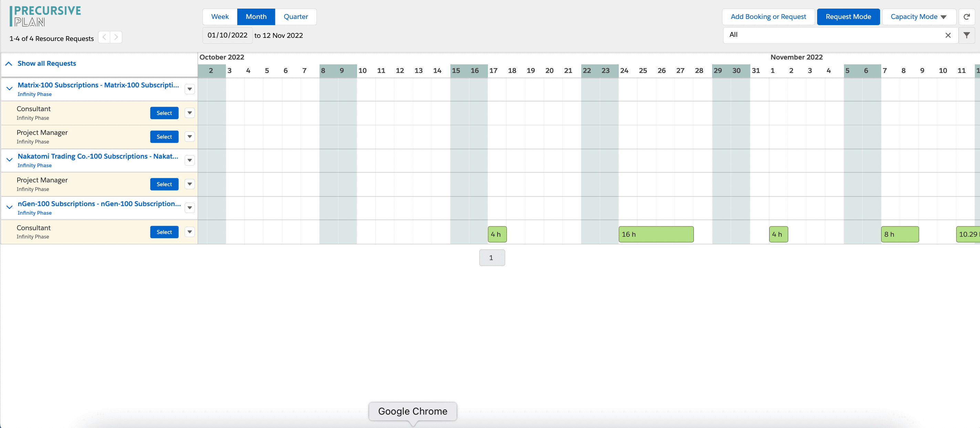Switch to the Week view tab
This screenshot has height=428, width=980.
pyautogui.click(x=220, y=17)
